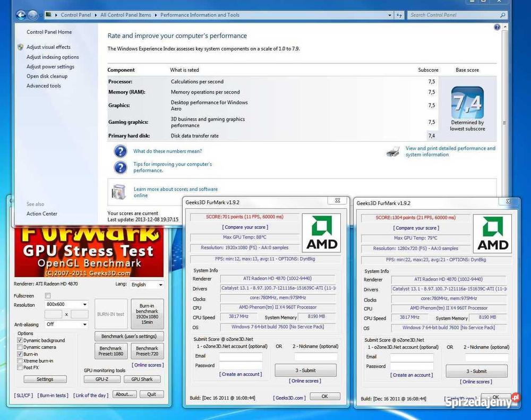Run Benchmark Preset:720
531x420 pixels.
(x=147, y=351)
